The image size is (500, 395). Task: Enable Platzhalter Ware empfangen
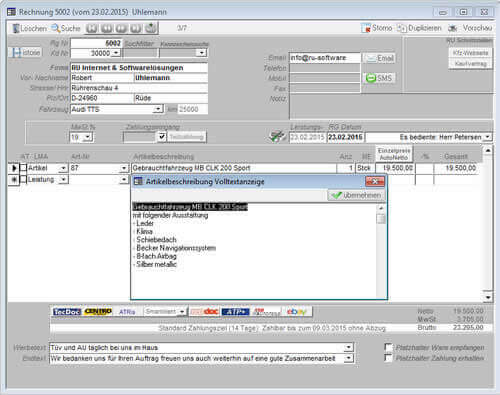click(388, 347)
